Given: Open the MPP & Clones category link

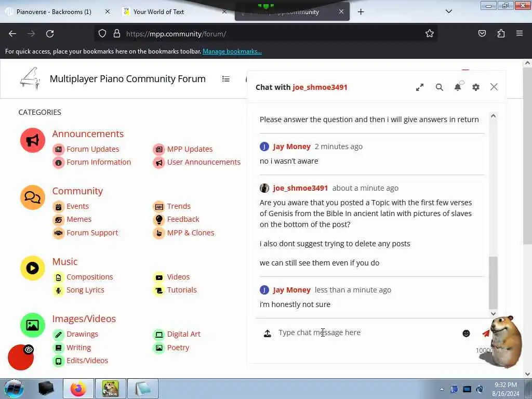Looking at the screenshot, I should (191, 233).
